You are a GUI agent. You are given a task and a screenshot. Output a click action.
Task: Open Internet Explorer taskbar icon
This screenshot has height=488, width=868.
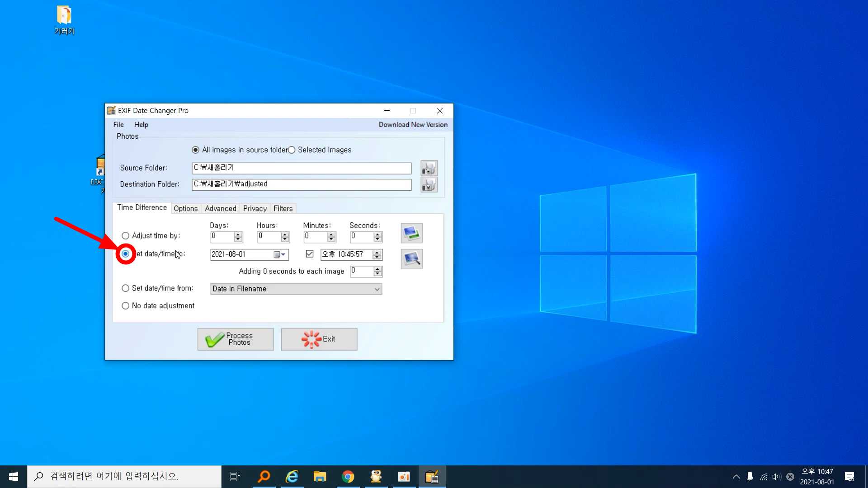292,477
